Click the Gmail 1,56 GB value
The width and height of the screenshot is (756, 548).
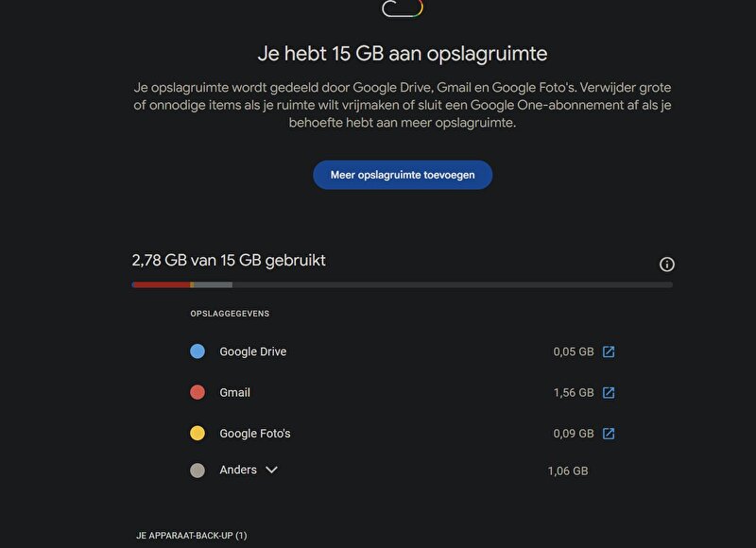point(574,392)
